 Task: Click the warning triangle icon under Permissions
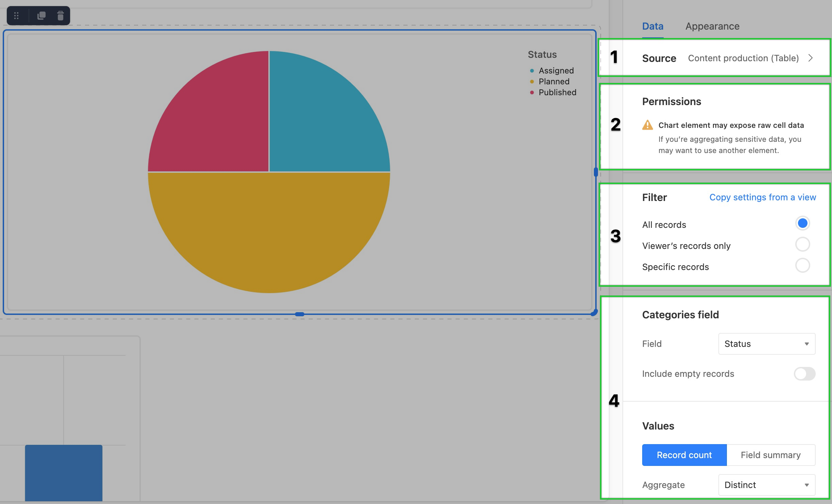pos(647,125)
